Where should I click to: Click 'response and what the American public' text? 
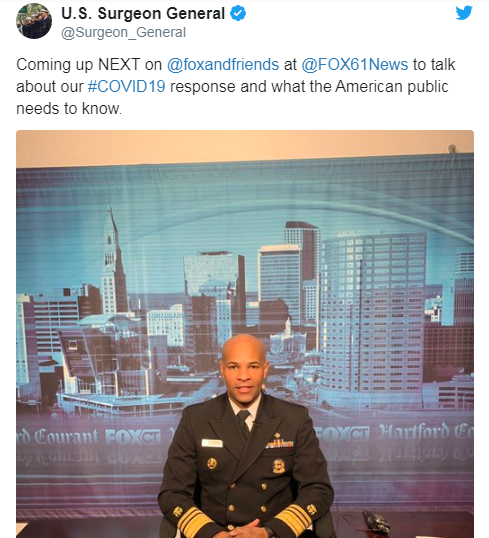pos(309,86)
